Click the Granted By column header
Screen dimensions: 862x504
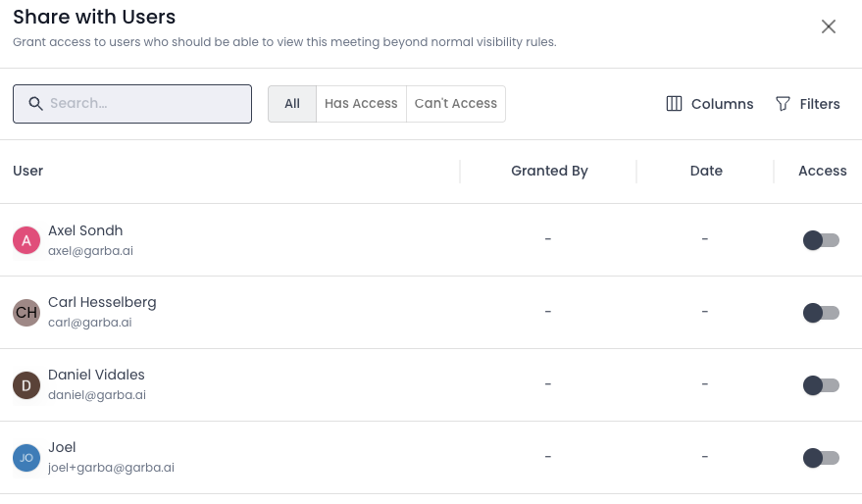point(549,171)
